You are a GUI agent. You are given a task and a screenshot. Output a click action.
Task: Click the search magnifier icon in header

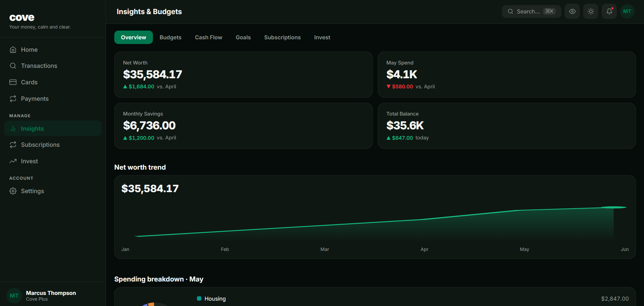click(x=510, y=11)
